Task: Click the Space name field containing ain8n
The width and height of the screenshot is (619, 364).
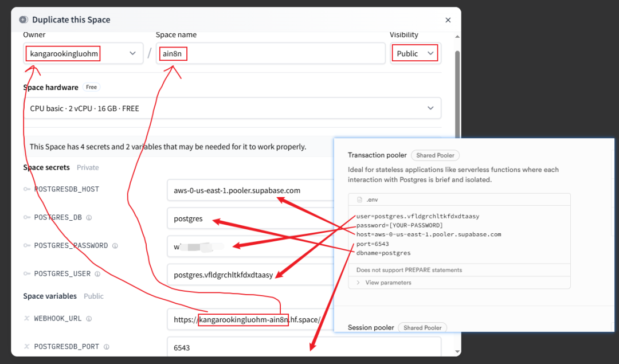Action: (x=271, y=53)
